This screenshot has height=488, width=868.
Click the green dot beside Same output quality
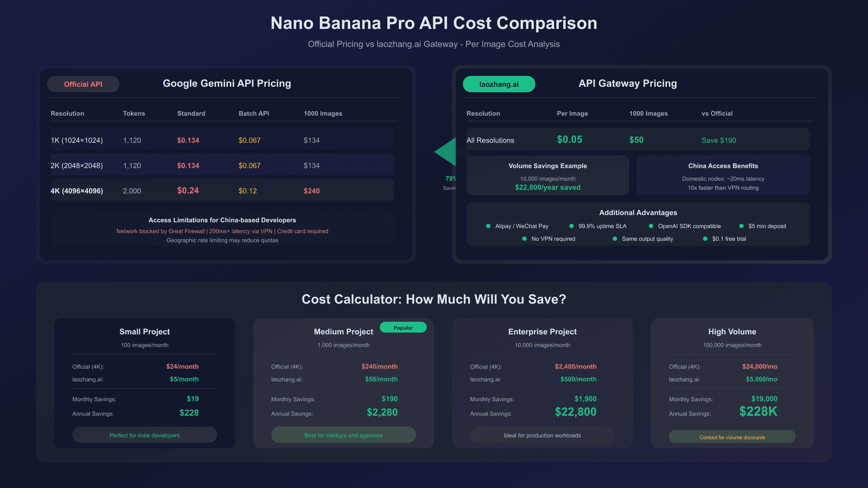pyautogui.click(x=615, y=239)
